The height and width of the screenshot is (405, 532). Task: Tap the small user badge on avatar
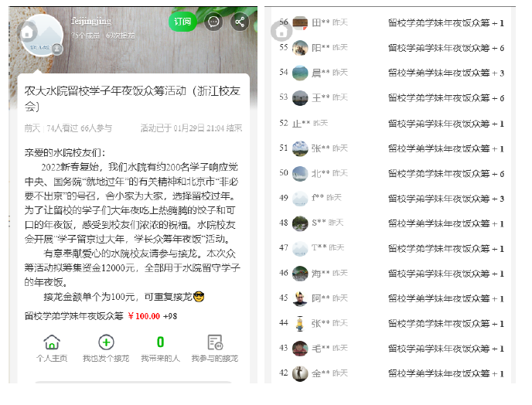(x=57, y=49)
